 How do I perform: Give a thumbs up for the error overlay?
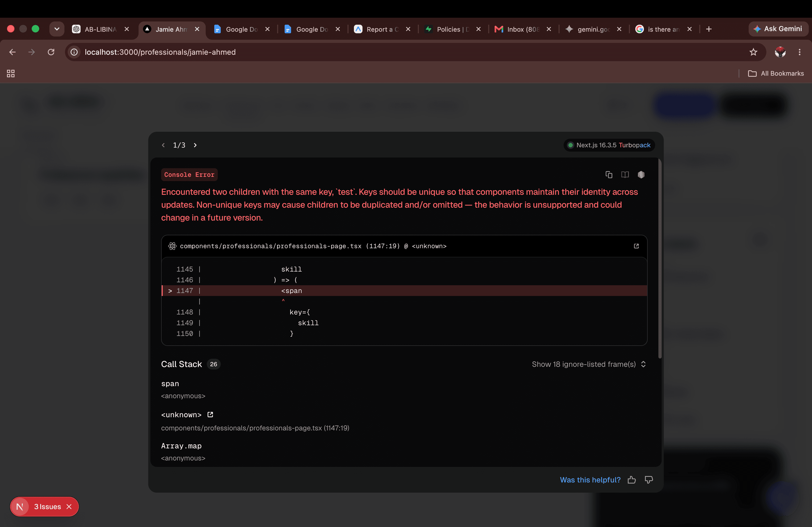(632, 480)
